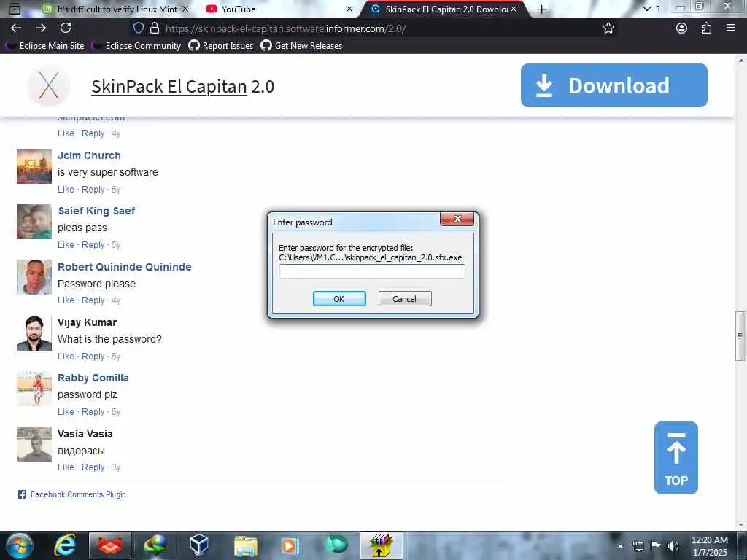The height and width of the screenshot is (560, 747).
Task: Open the red browser taskbar icon
Action: 110,545
